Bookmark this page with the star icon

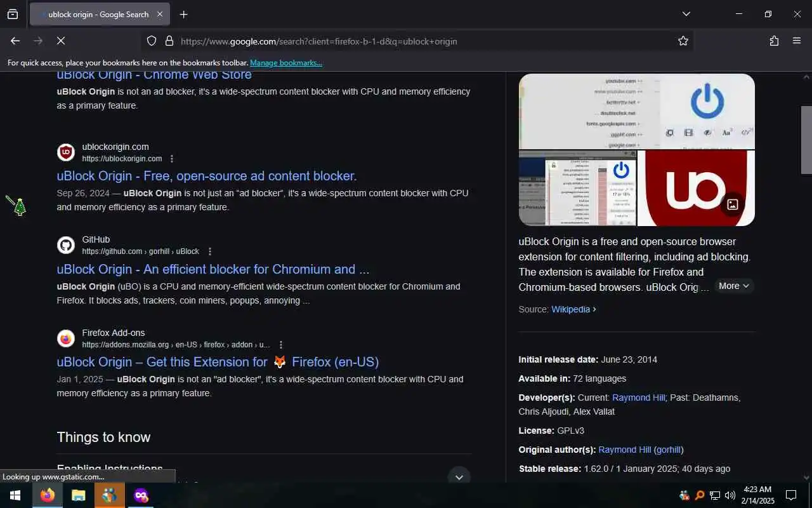tap(683, 41)
